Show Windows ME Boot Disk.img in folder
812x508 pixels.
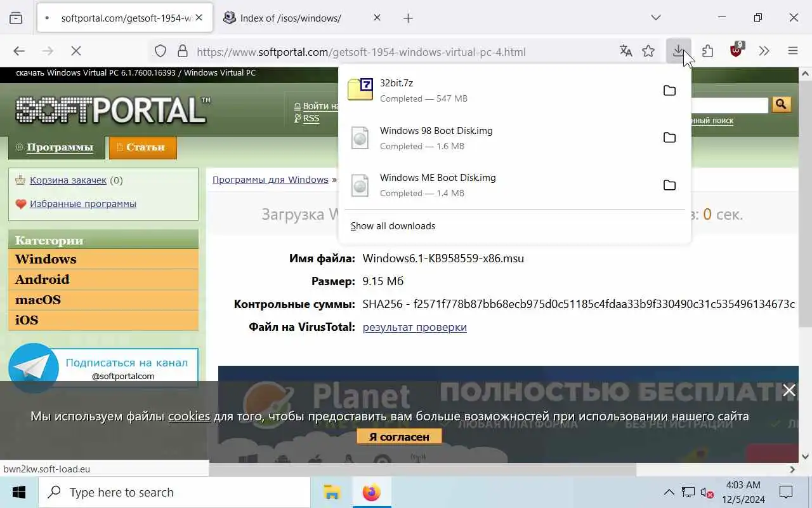pos(669,185)
